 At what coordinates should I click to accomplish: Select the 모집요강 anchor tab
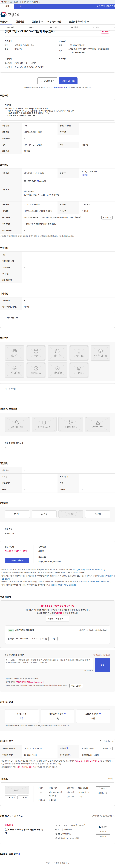pos(11,27)
